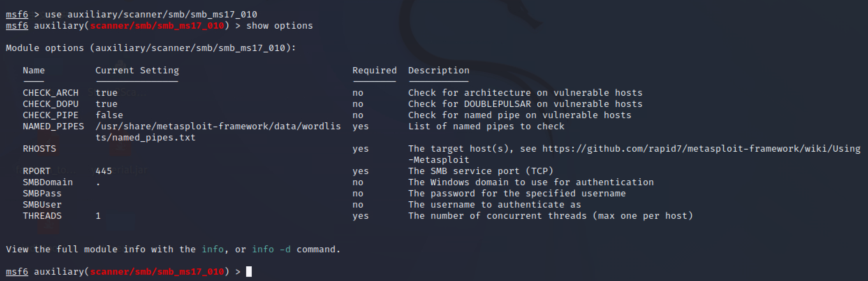The image size is (868, 281).
Task: Click the "show options" command text
Action: coord(279,26)
